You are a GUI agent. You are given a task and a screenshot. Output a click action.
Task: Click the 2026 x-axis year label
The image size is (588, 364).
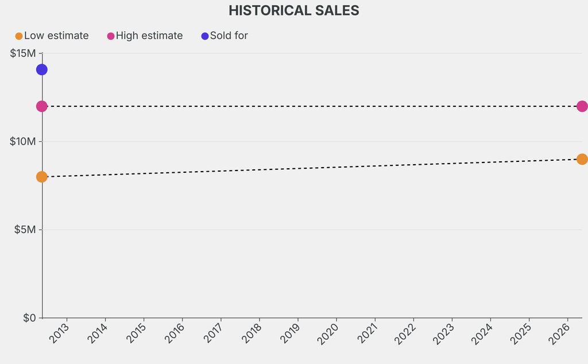[559, 334]
